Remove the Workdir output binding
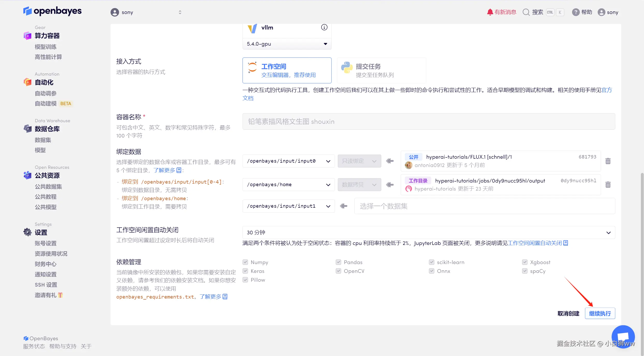The image size is (644, 356). [608, 185]
